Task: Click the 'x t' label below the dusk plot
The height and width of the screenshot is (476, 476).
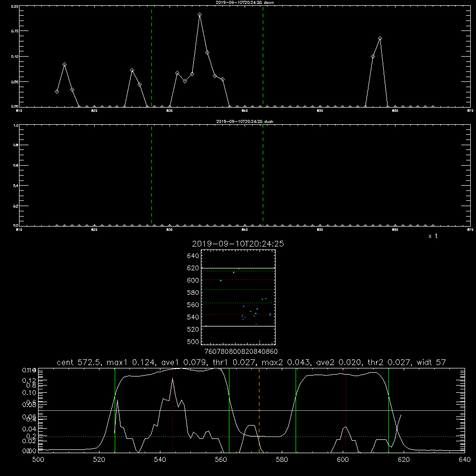Action: pyautogui.click(x=433, y=236)
